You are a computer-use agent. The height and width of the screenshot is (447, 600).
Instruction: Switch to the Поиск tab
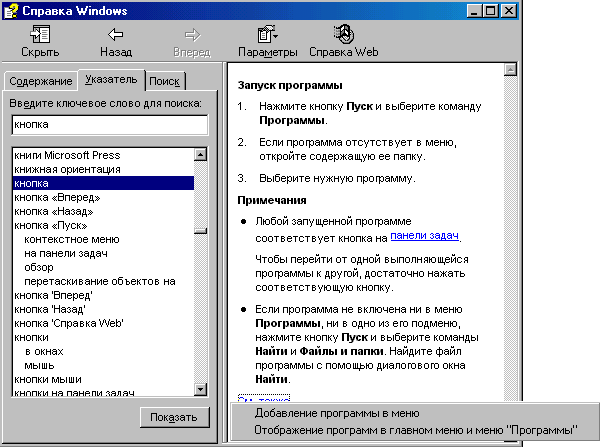tap(164, 81)
